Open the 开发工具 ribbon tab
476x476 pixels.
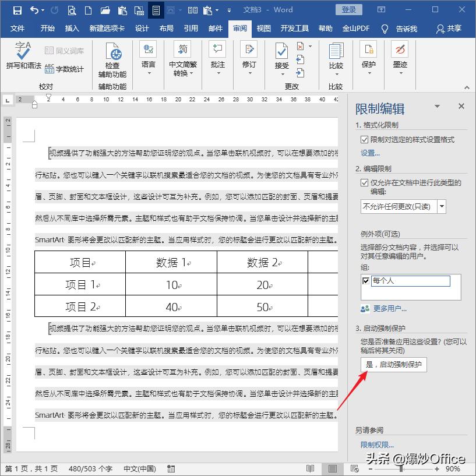pyautogui.click(x=295, y=29)
